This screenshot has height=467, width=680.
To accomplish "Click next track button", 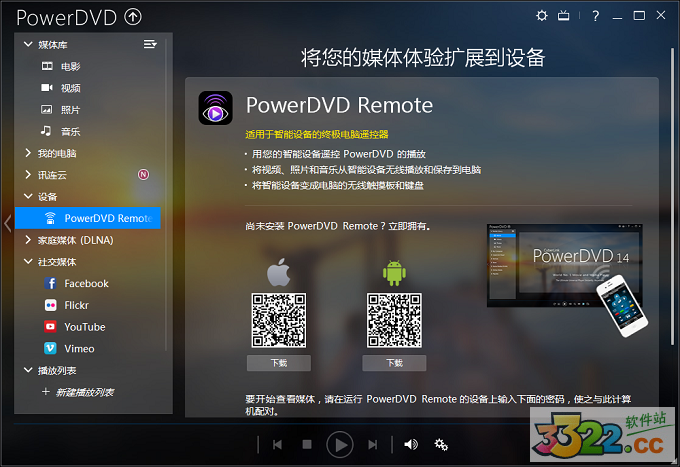I will (373, 444).
